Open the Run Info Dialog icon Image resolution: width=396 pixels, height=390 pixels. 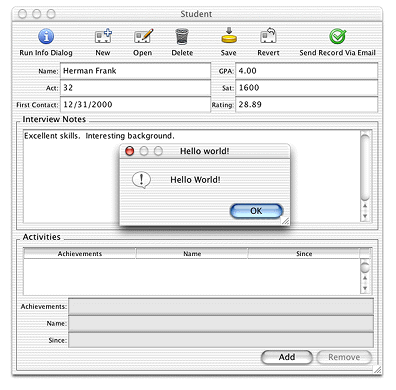(x=46, y=36)
